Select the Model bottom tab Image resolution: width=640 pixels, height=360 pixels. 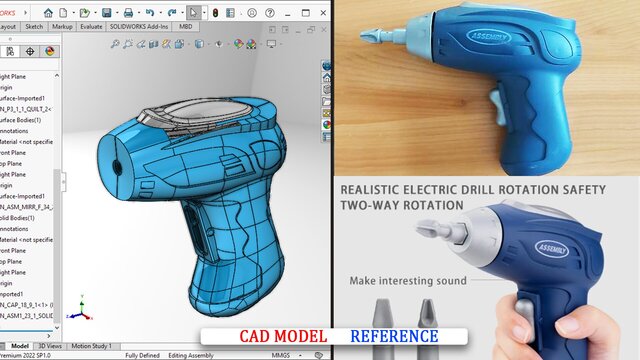point(20,346)
